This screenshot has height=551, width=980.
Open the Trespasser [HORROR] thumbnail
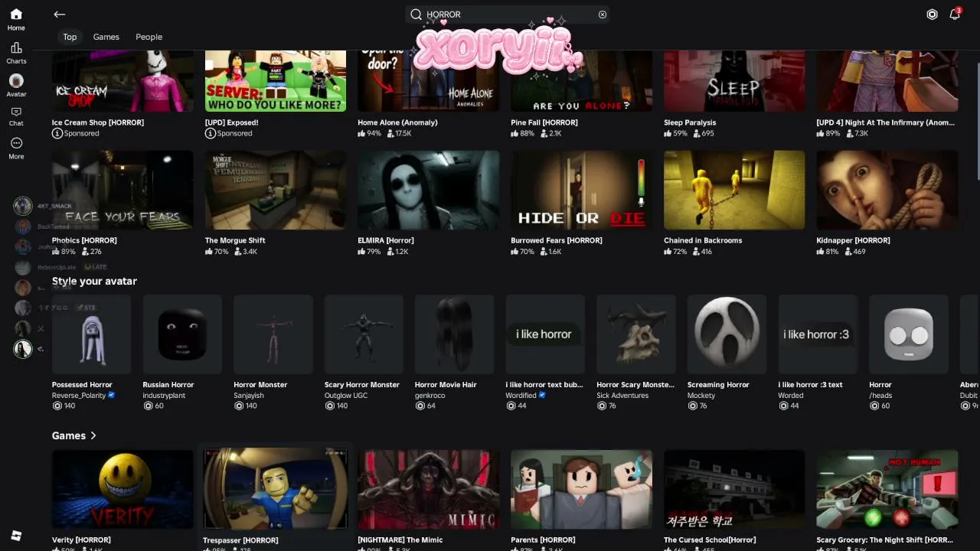[x=276, y=489]
